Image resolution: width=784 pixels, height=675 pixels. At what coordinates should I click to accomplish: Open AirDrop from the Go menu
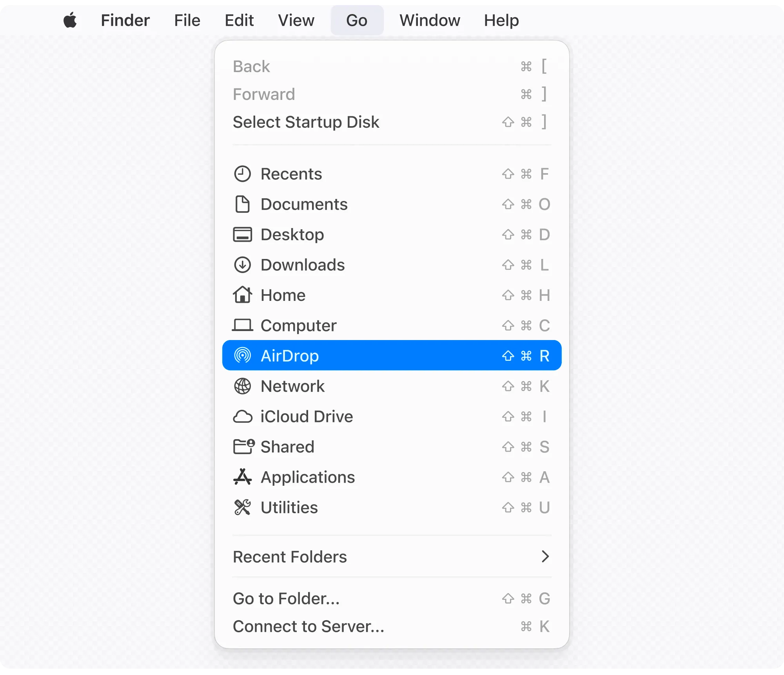290,355
